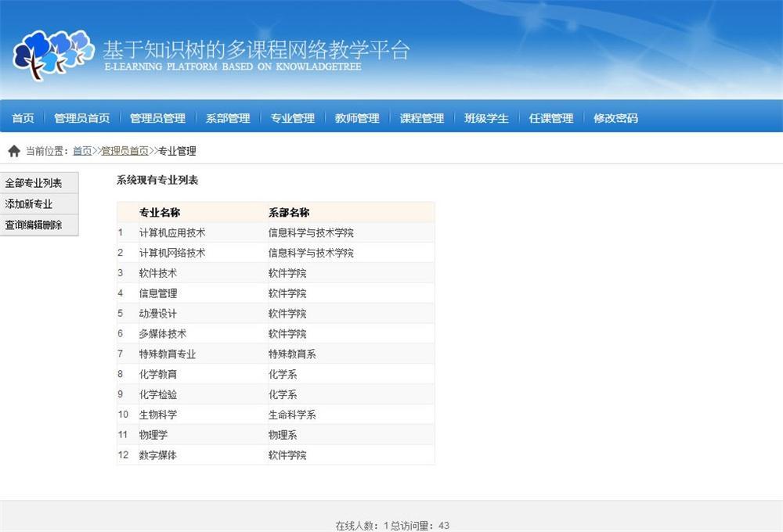
Task: Go to 管理员首页 in navigation bar
Action: click(81, 118)
